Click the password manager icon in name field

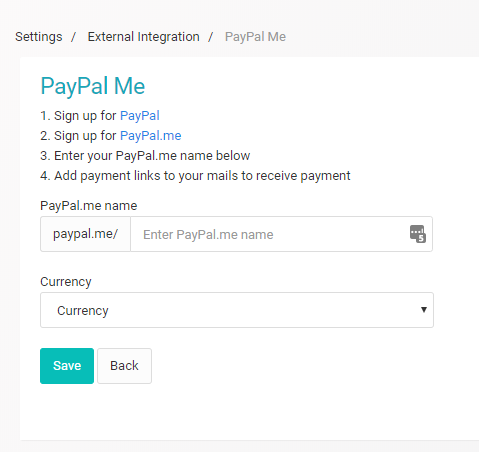(x=418, y=234)
